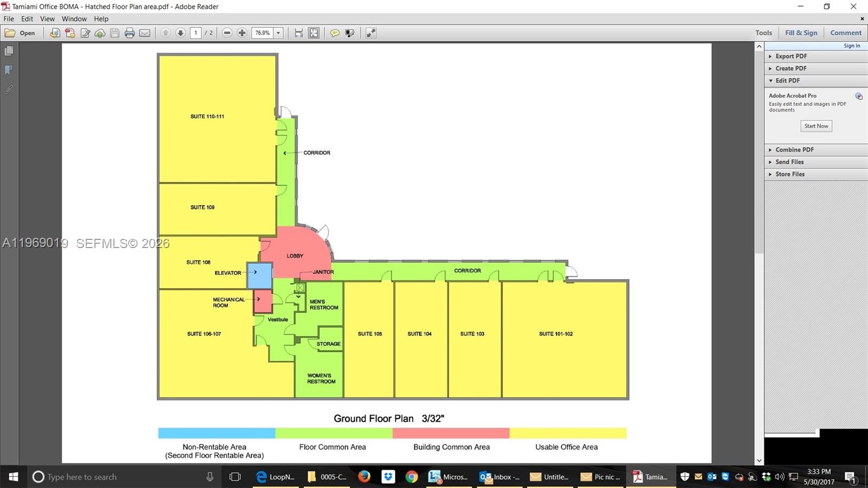Expand the Export PDF section
This screenshot has width=868, height=488.
coord(791,56)
